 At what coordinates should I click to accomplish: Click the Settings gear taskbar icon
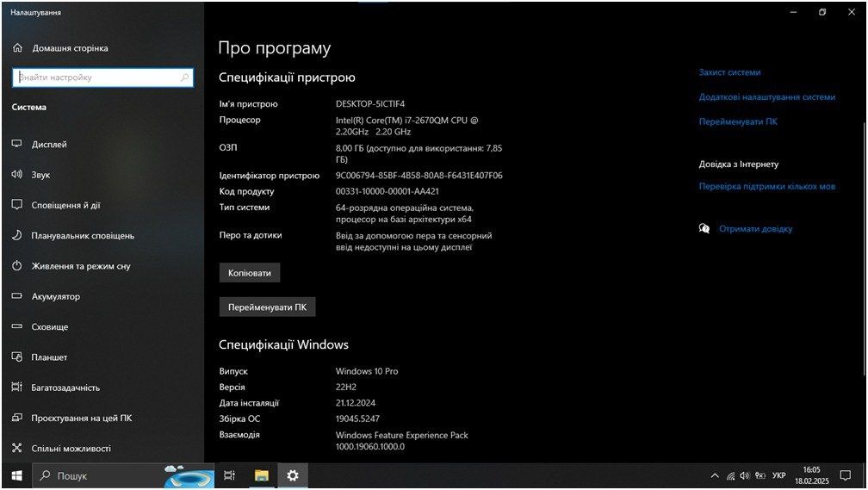click(x=293, y=475)
